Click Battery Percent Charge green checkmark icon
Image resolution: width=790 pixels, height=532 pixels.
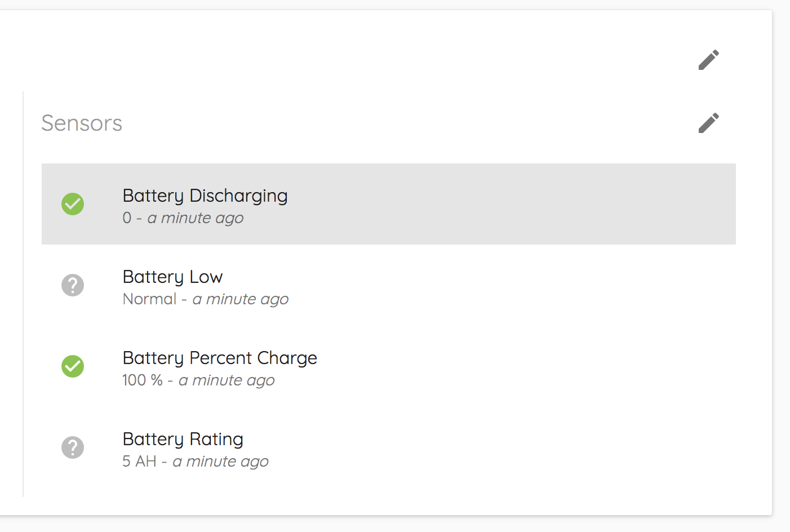[73, 366]
